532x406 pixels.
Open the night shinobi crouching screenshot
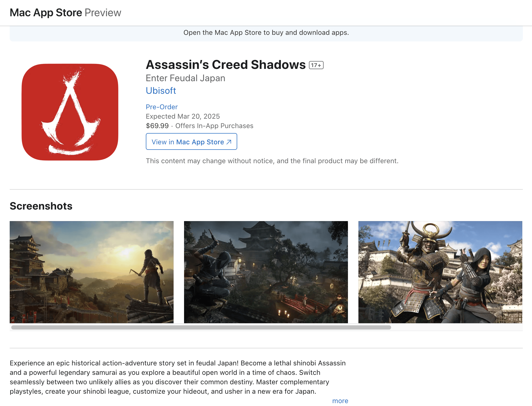pos(266,272)
